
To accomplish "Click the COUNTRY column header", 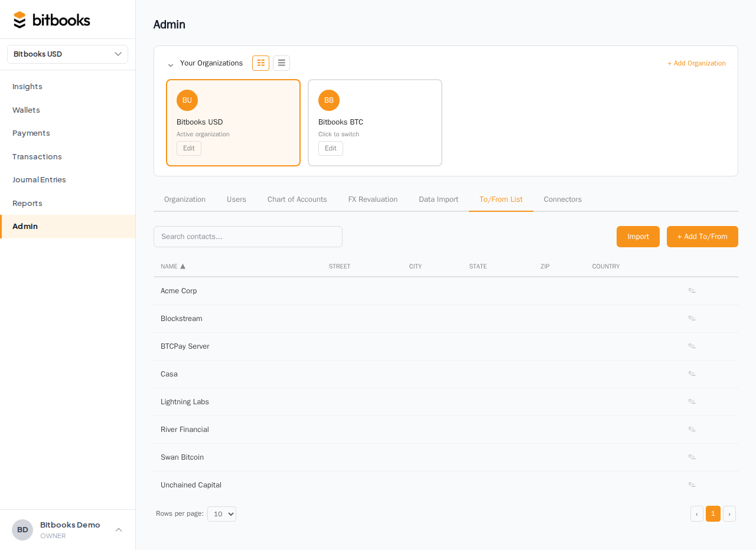I will click(x=606, y=266).
